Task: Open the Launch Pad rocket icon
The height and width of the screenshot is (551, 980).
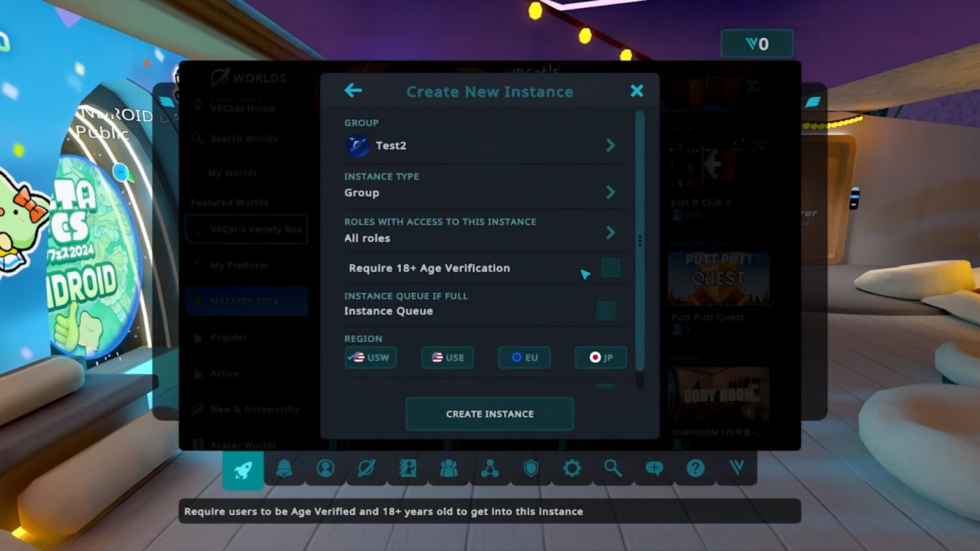Action: click(x=242, y=470)
